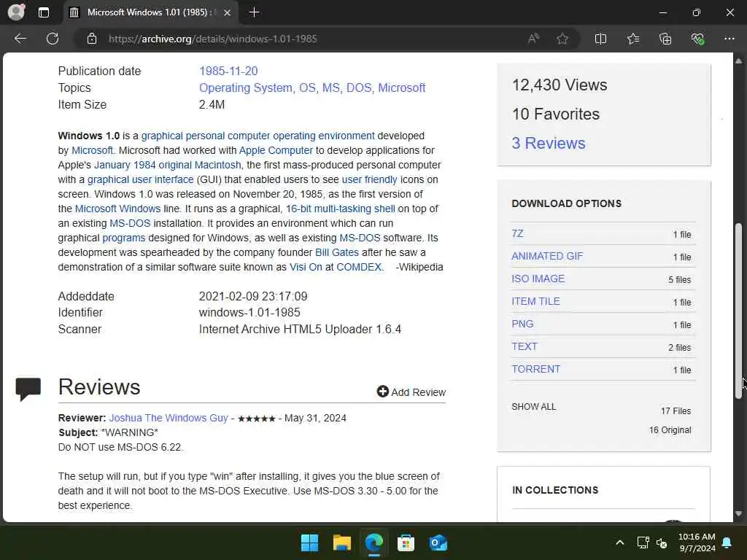Open the Bill Gates link

coord(337,252)
